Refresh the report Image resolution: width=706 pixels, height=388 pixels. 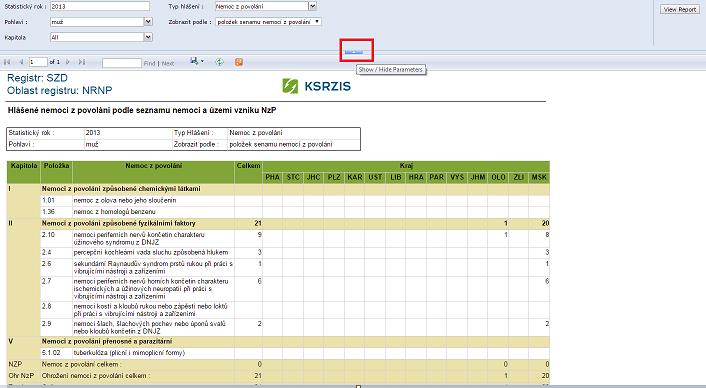tap(219, 62)
